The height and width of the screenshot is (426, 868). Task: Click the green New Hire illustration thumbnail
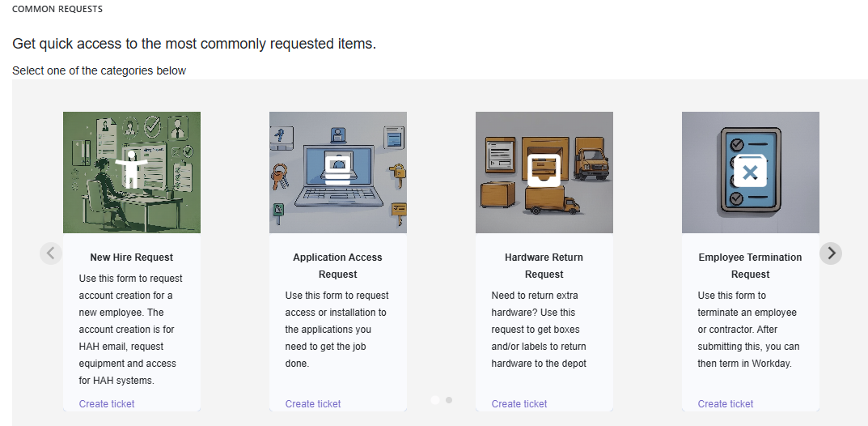pyautogui.click(x=132, y=173)
